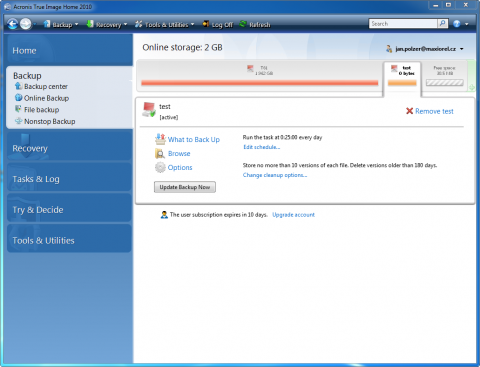Click the magnifier search button
The width and height of the screenshot is (480, 367).
pos(442,24)
